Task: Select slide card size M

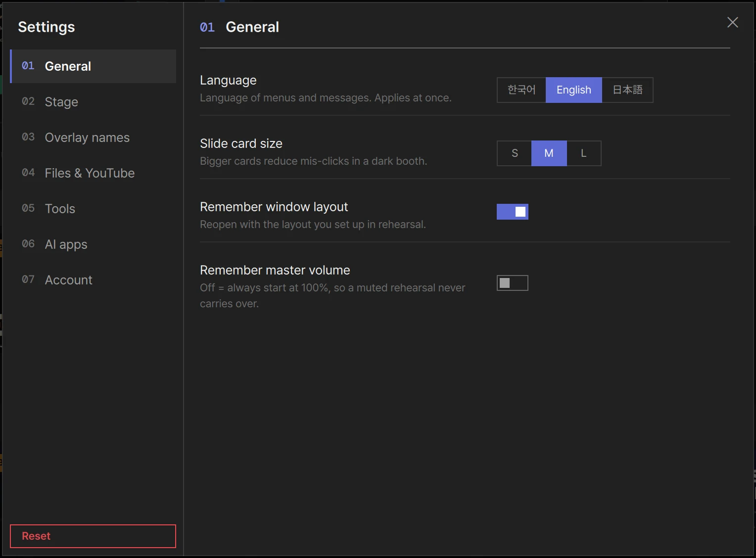Action: coord(549,153)
